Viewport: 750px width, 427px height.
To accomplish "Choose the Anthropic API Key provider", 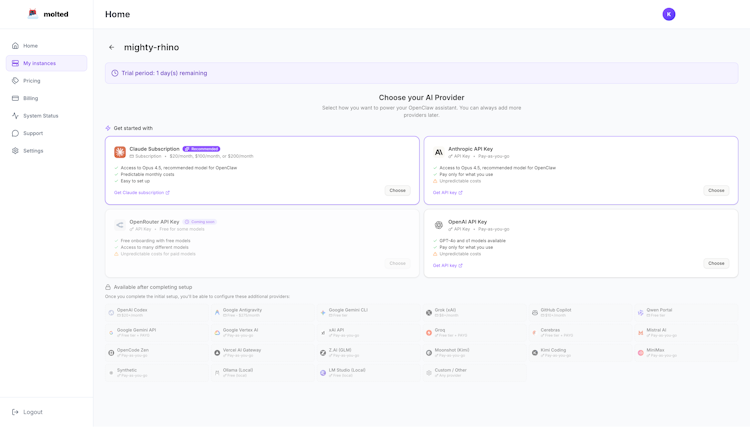I will (716, 190).
